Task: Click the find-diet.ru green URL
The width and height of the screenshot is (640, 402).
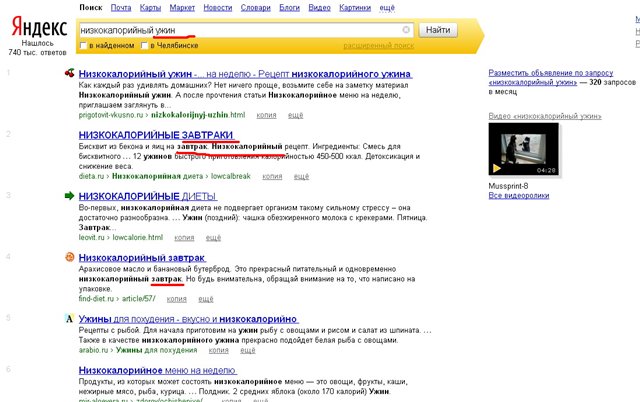Action: pos(96,299)
